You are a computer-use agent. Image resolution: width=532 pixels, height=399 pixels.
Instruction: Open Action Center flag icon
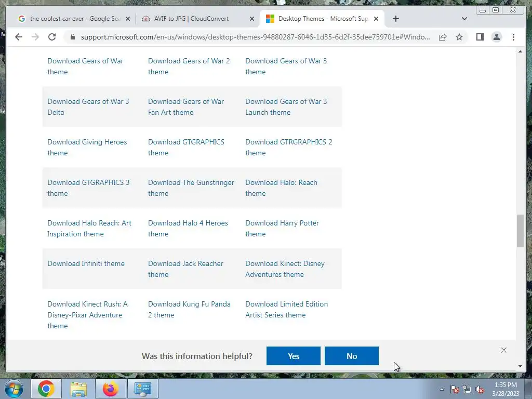tap(455, 390)
